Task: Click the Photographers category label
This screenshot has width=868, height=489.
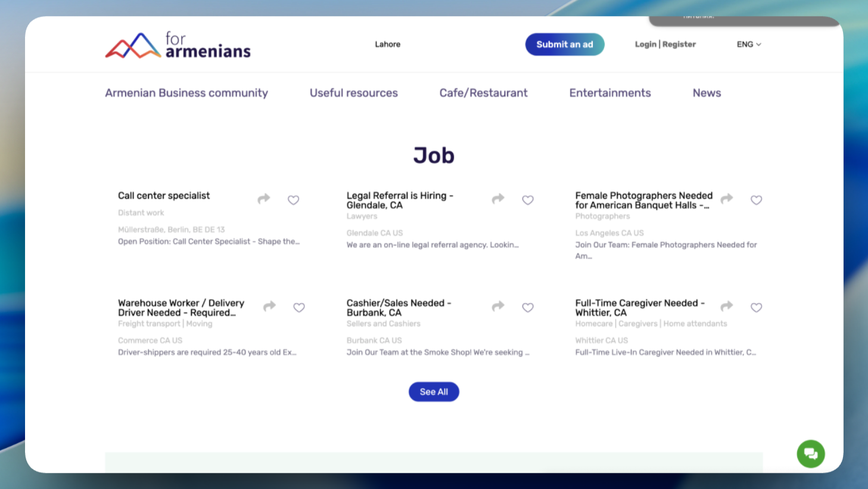Action: (x=603, y=216)
